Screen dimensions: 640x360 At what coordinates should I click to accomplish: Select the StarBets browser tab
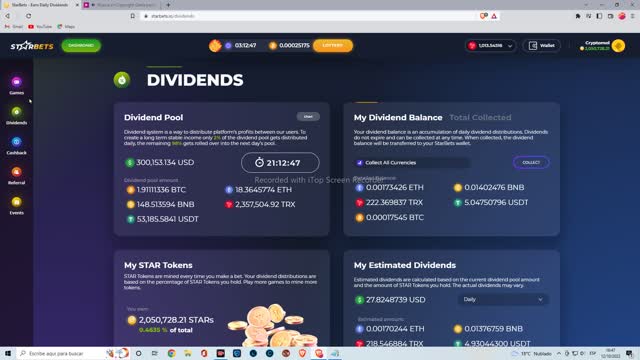click(x=40, y=5)
